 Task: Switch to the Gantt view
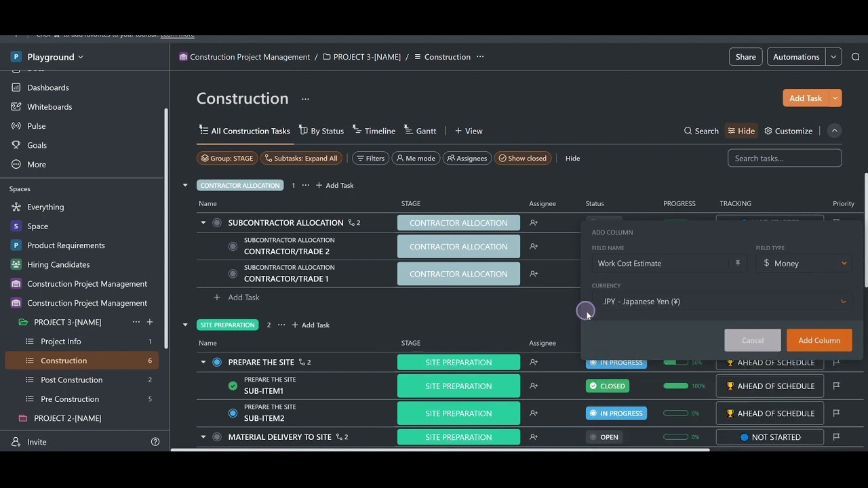pyautogui.click(x=420, y=131)
